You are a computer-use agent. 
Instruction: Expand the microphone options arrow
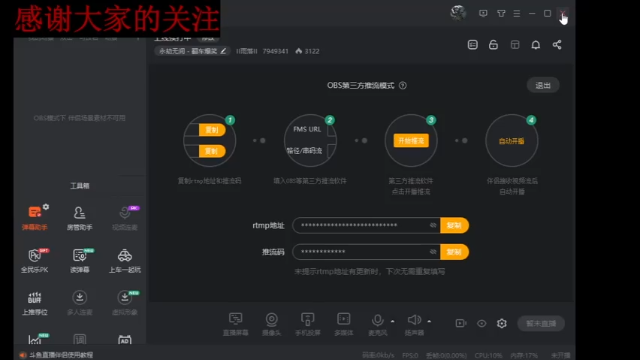[393, 321]
